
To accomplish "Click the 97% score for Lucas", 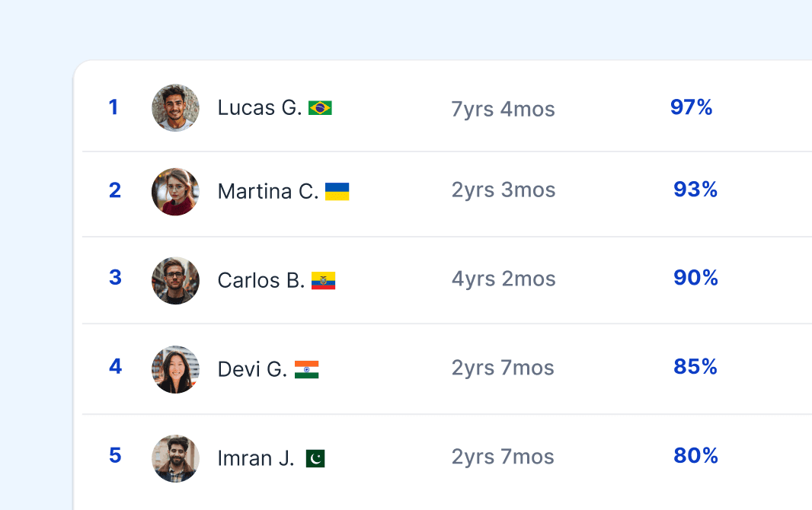I will pyautogui.click(x=692, y=107).
